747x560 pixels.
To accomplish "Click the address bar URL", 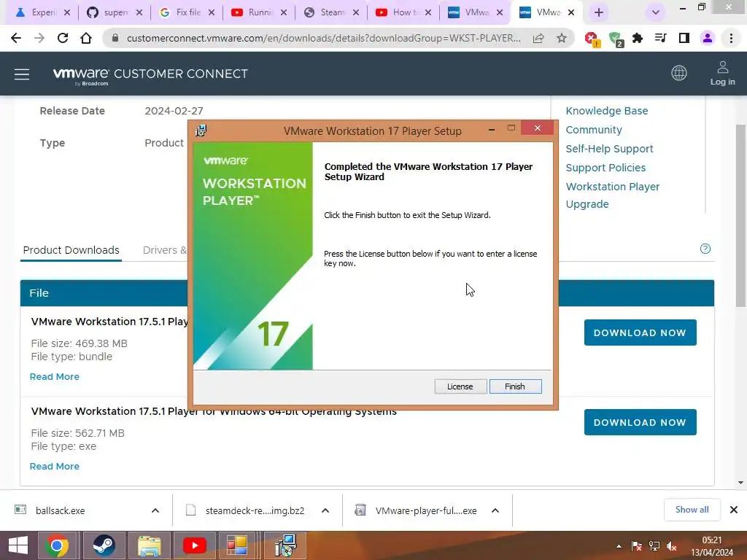I will point(323,38).
